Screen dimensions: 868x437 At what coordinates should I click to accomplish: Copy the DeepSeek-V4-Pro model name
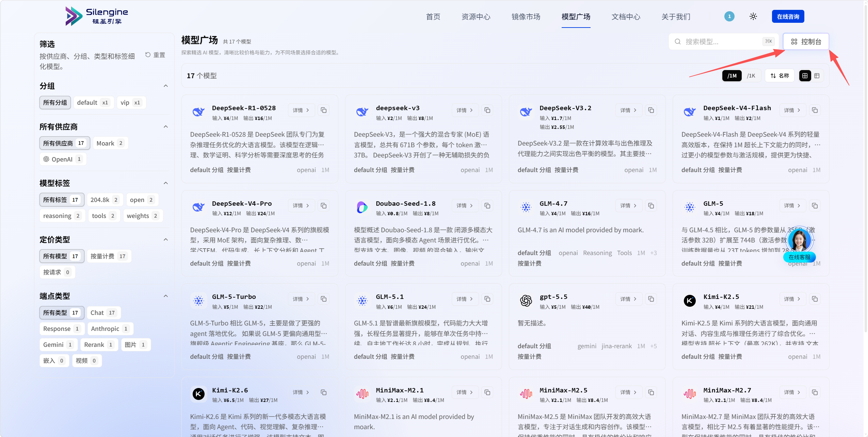(x=324, y=206)
